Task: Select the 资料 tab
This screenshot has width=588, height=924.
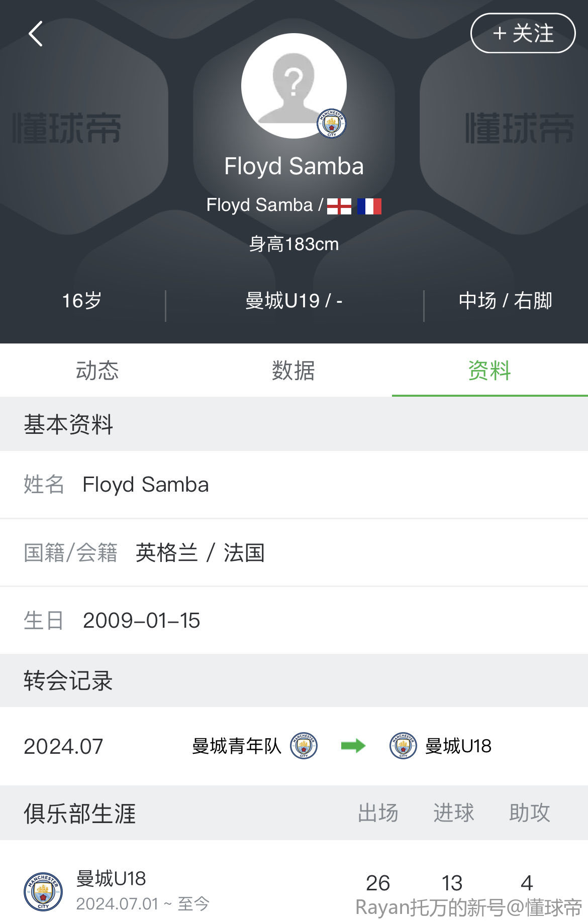Action: 489,371
